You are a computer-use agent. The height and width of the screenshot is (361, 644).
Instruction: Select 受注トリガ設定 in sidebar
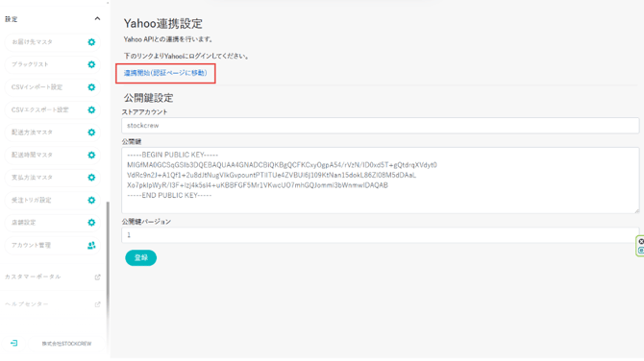point(53,200)
